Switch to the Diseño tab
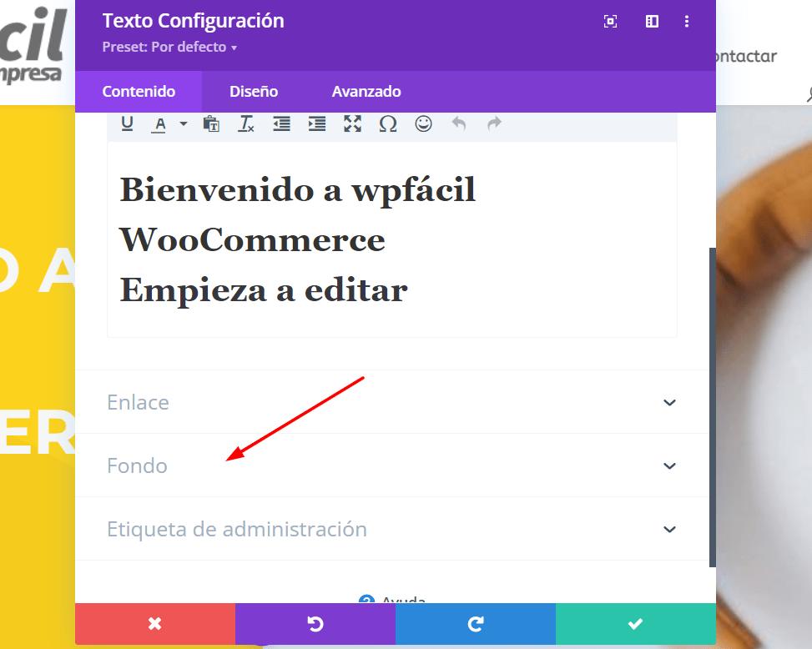 (254, 92)
